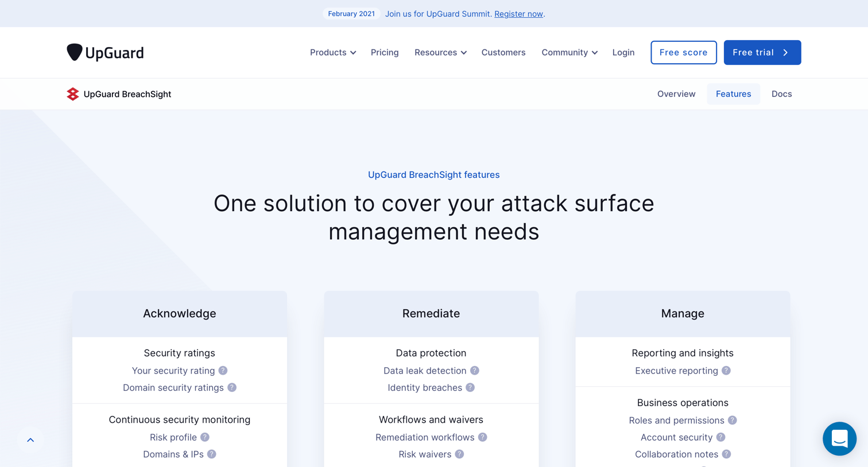The width and height of the screenshot is (868, 467).
Task: Switch to the Overview tab
Action: point(676,94)
